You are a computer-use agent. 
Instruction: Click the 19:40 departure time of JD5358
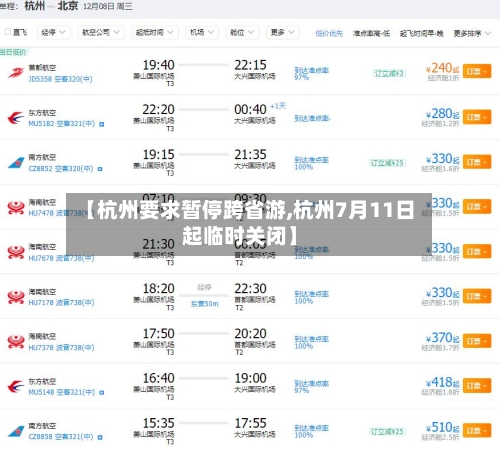(x=159, y=65)
